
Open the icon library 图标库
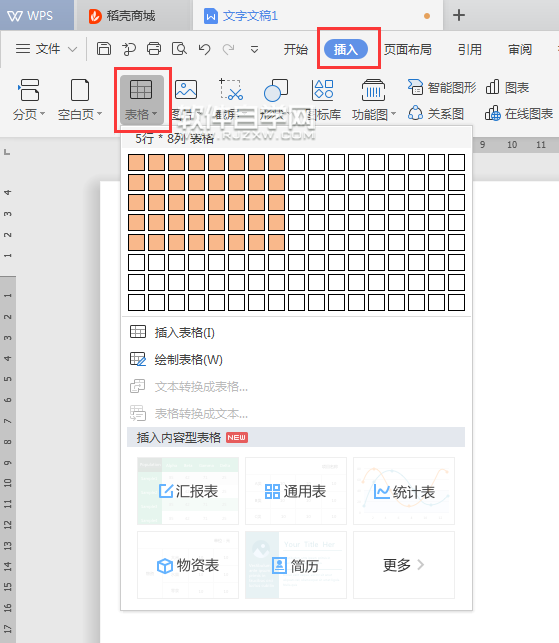click(x=323, y=90)
